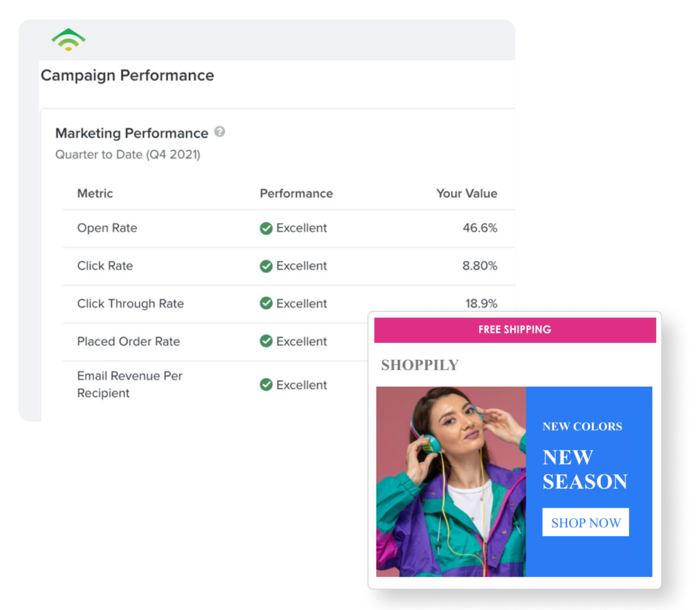Click the NEW SEASON headline in the ad
The image size is (700, 610).
[585, 469]
